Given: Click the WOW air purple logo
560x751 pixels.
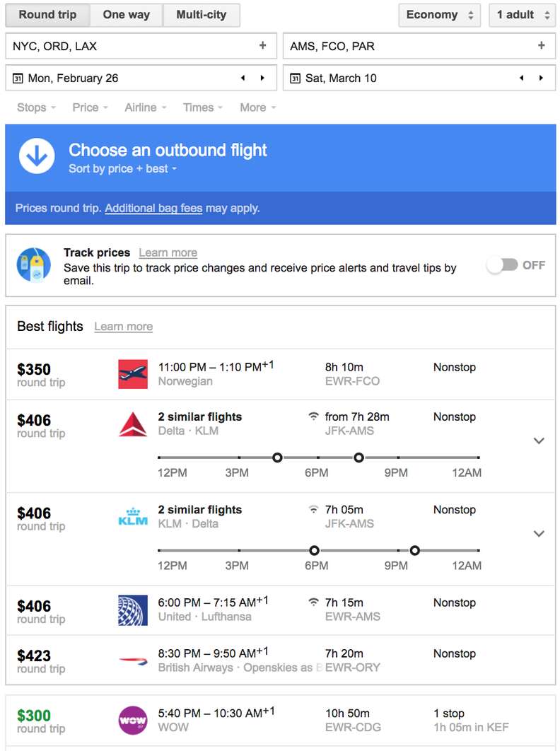Looking at the screenshot, I should point(132,716).
